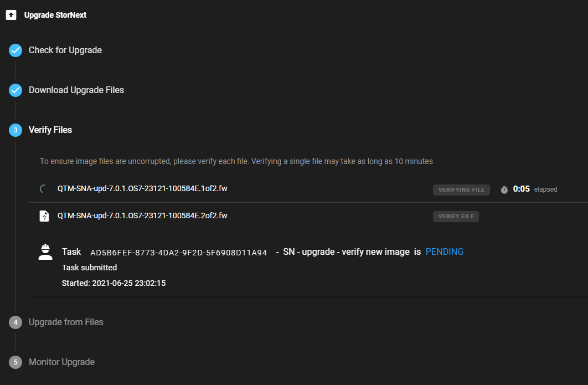Click the verify instructions about uncorrupted image files

(x=236, y=161)
